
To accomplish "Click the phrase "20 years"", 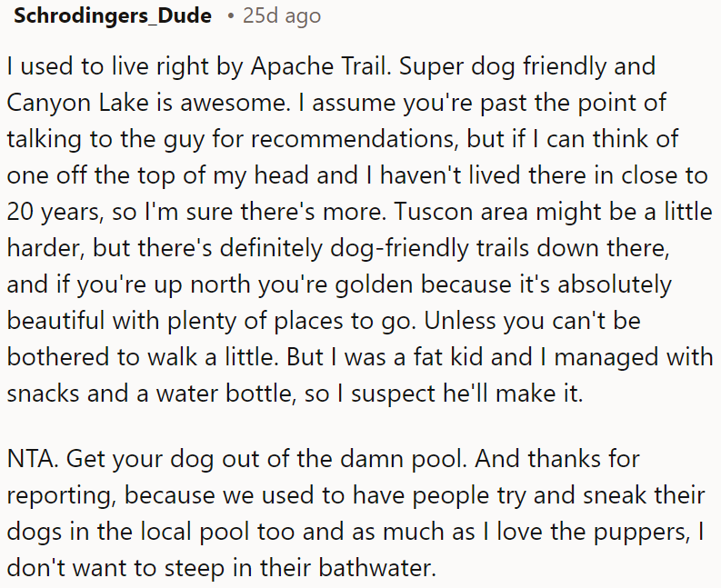I will click(x=51, y=210).
